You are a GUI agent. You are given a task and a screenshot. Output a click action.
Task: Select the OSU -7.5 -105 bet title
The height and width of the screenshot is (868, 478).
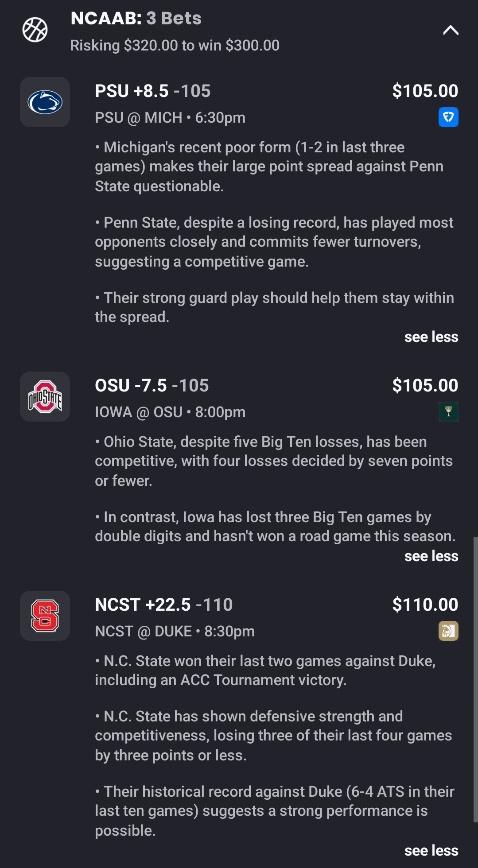point(152,385)
